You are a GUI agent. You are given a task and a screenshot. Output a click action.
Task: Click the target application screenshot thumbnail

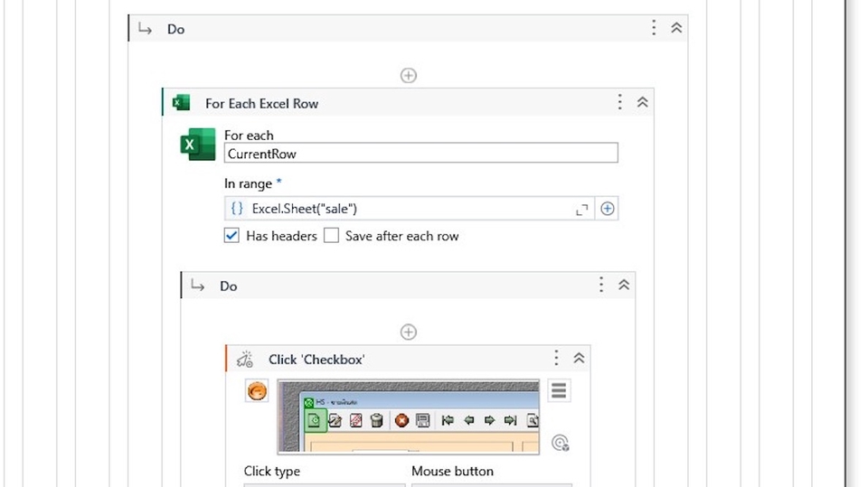[x=408, y=416]
